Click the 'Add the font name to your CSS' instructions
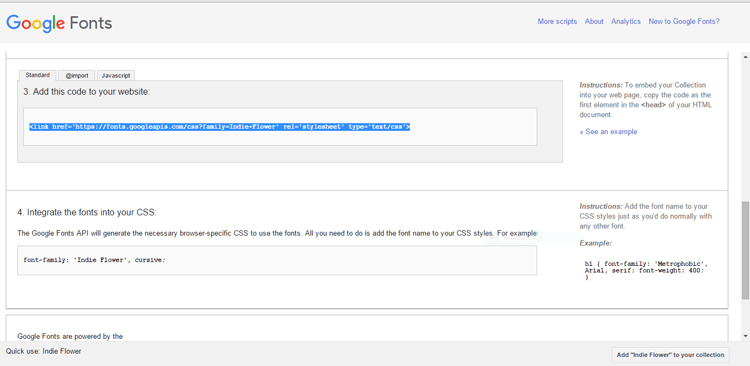Viewport: 750px width, 366px height. [x=645, y=216]
